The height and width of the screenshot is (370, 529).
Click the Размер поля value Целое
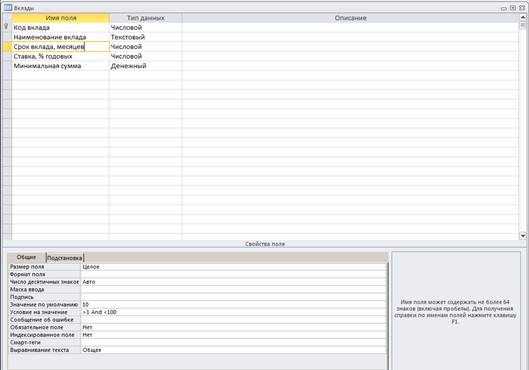[233, 267]
